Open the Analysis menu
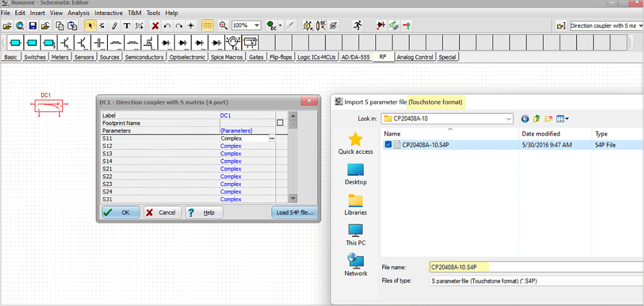This screenshot has width=644, height=306. (x=78, y=13)
